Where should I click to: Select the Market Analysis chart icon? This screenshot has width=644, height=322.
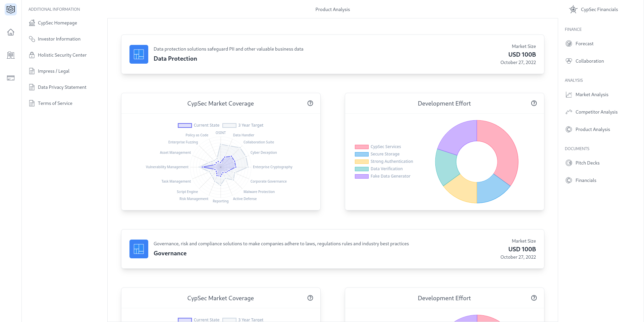pos(569,94)
